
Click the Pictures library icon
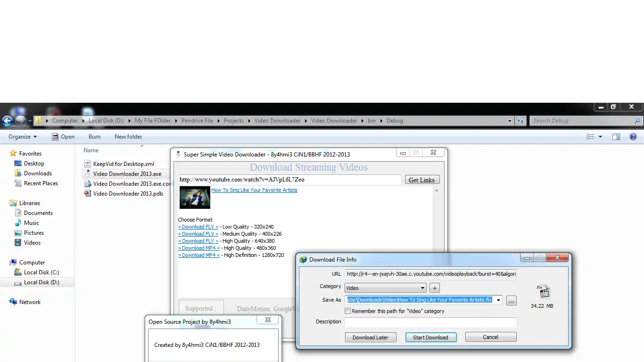pos(18,232)
